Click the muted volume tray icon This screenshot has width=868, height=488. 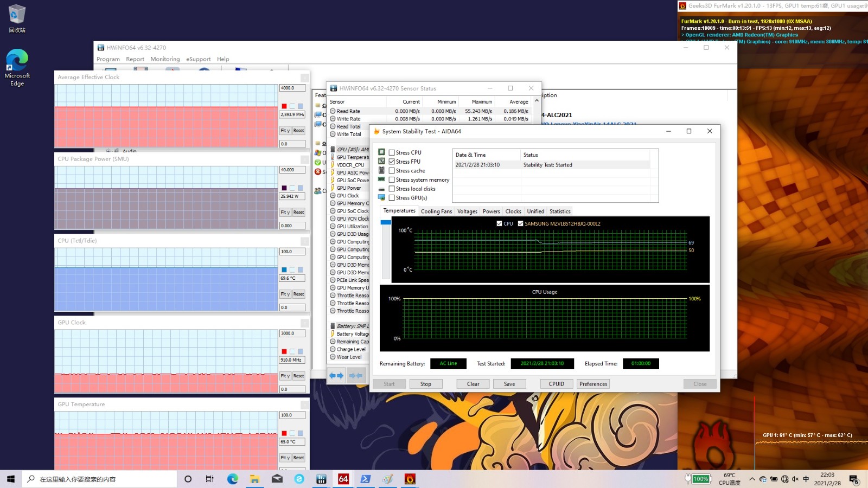coord(795,479)
